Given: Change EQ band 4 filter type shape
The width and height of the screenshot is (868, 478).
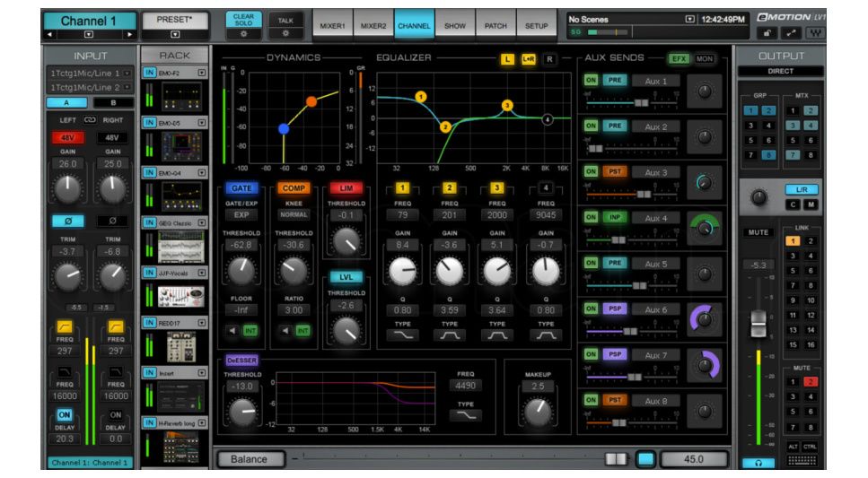Looking at the screenshot, I should click(546, 335).
